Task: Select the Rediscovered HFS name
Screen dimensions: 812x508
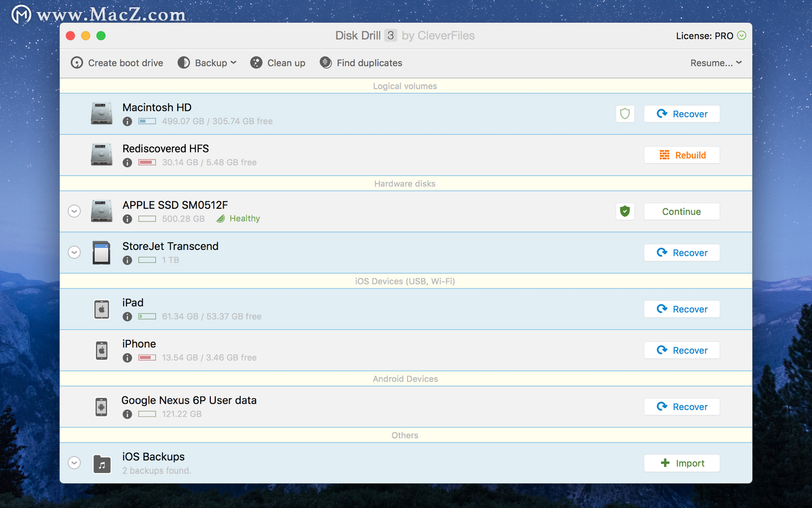Action: point(166,148)
